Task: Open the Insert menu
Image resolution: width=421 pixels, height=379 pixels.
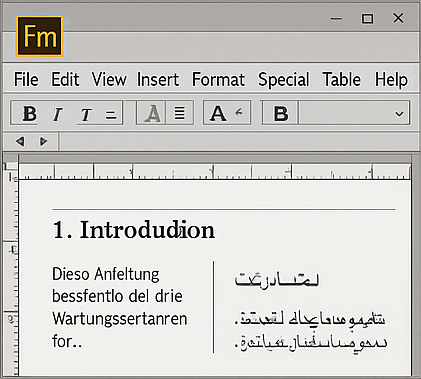Action: point(158,79)
